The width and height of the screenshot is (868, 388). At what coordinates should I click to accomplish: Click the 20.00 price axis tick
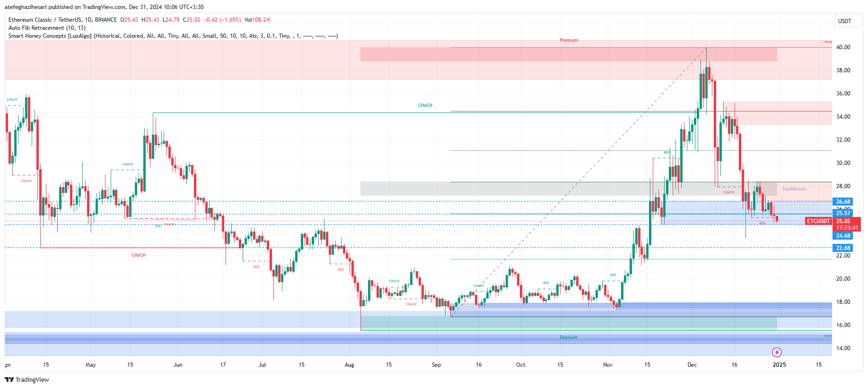pos(843,279)
